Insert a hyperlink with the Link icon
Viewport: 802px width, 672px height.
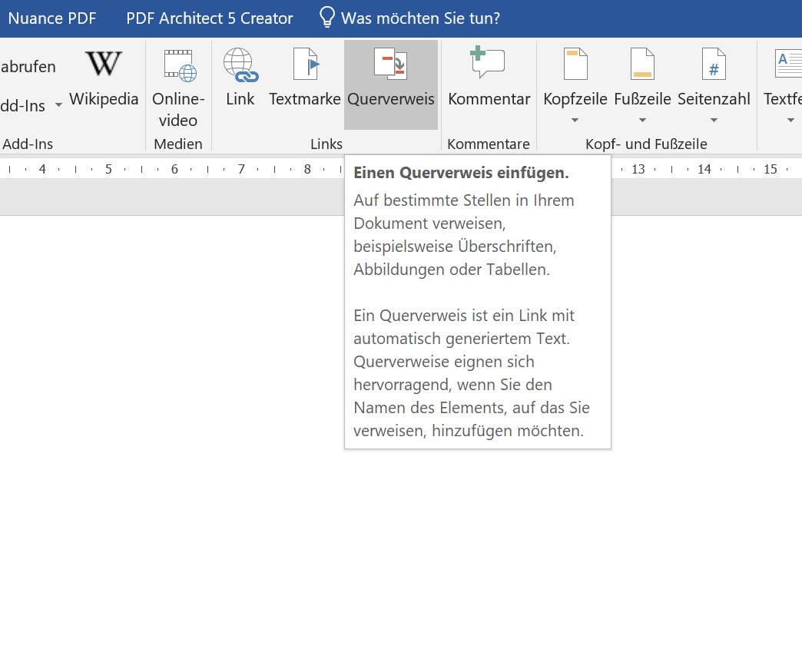pos(240,65)
